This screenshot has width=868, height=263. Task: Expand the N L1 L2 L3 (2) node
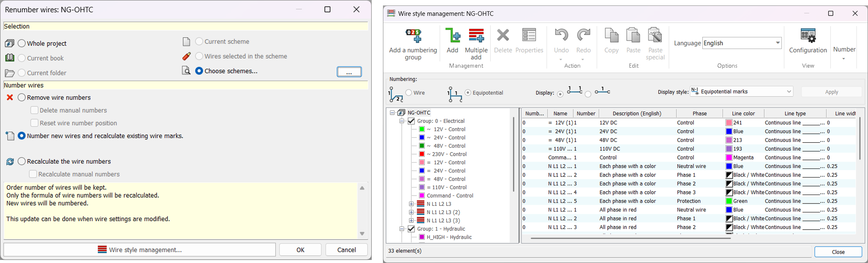click(411, 212)
